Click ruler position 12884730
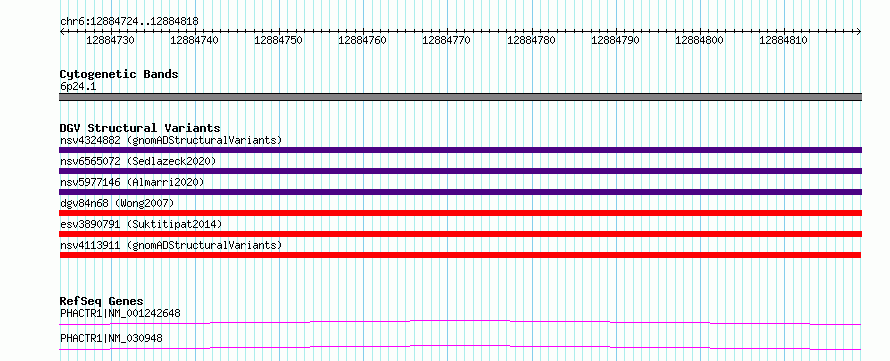890x361 pixels. pyautogui.click(x=111, y=40)
